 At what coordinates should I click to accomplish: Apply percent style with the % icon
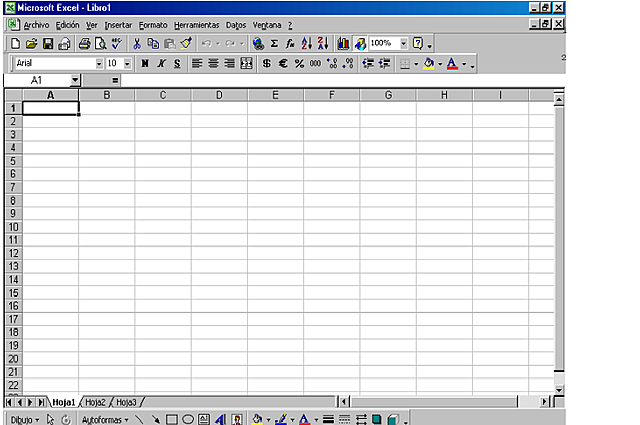click(299, 63)
